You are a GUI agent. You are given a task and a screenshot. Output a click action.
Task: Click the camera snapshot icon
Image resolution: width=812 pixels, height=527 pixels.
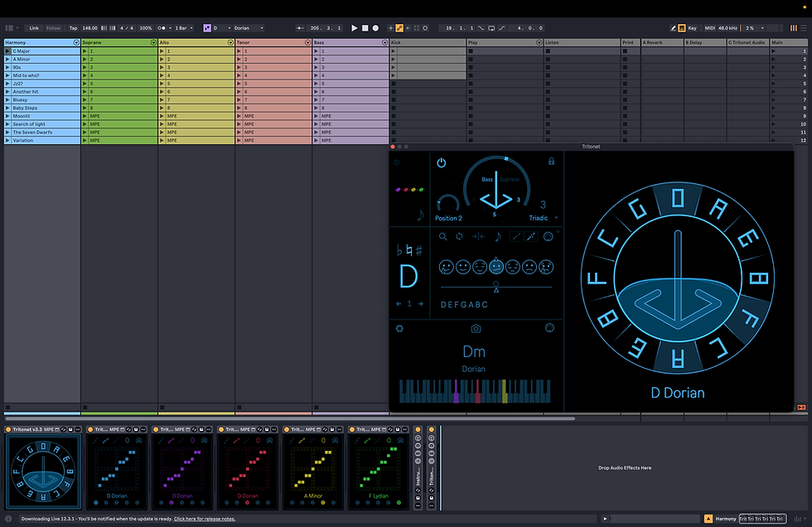476,329
